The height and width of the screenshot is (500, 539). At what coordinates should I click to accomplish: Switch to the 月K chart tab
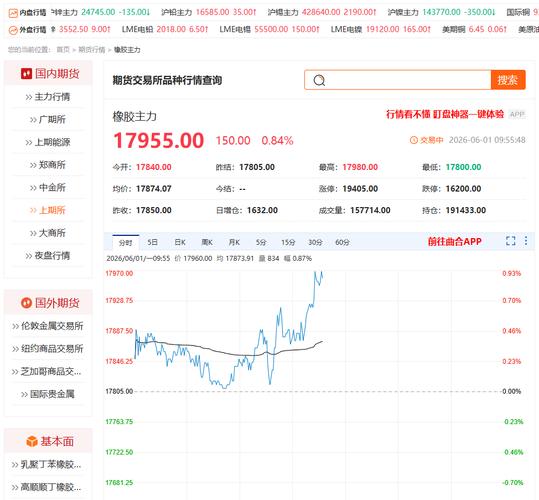pos(234,242)
